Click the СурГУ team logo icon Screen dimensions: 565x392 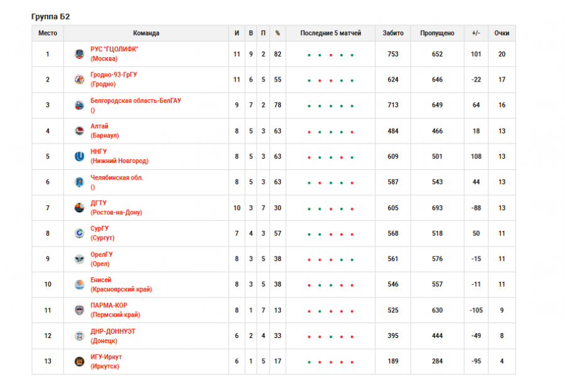(x=79, y=234)
